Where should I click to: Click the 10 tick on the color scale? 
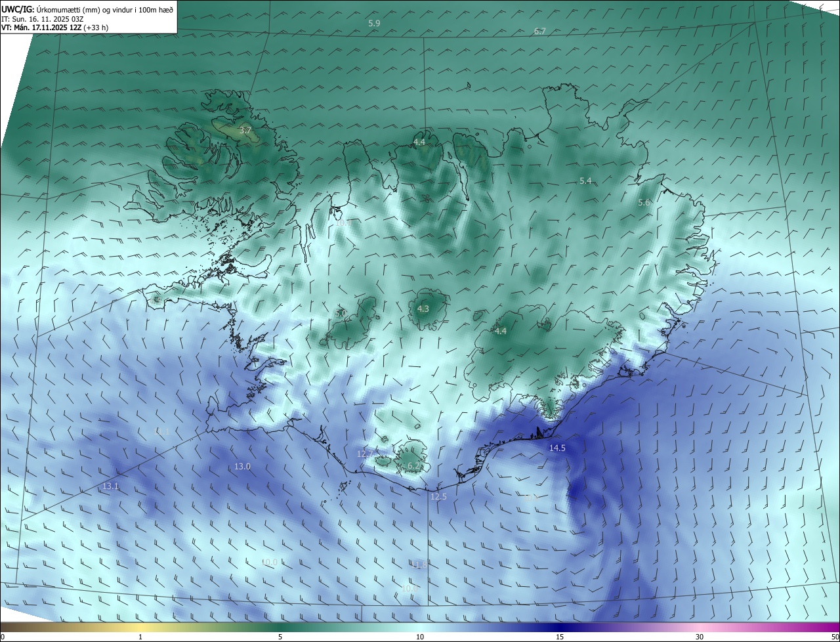(x=420, y=637)
